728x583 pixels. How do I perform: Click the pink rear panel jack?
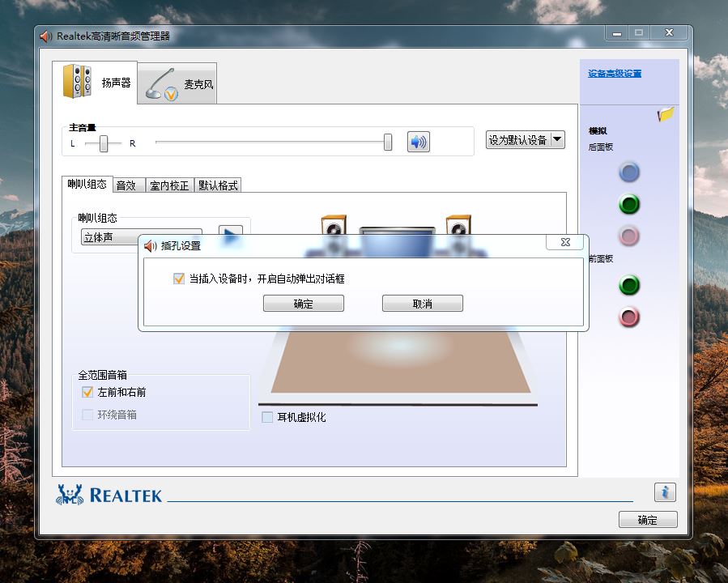(629, 236)
